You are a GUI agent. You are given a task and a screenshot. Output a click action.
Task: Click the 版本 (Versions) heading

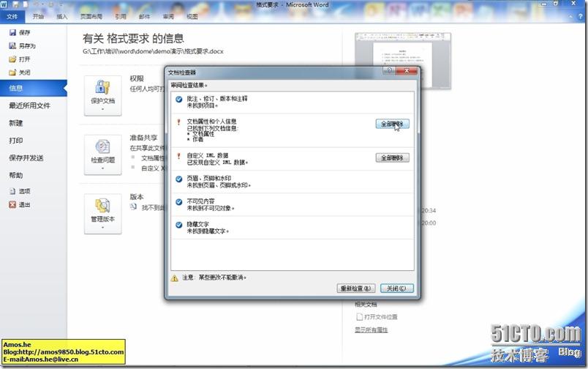click(137, 197)
